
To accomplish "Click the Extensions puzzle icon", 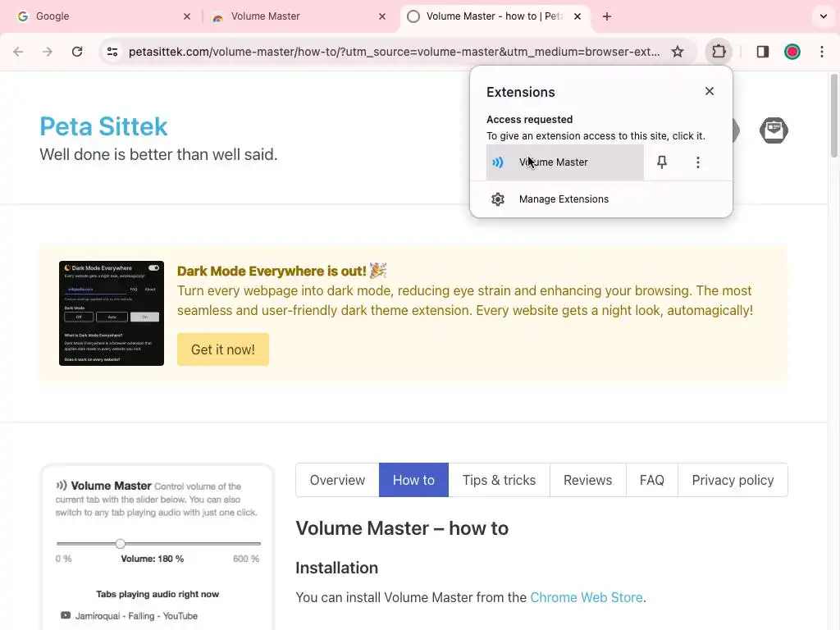I will [719, 52].
